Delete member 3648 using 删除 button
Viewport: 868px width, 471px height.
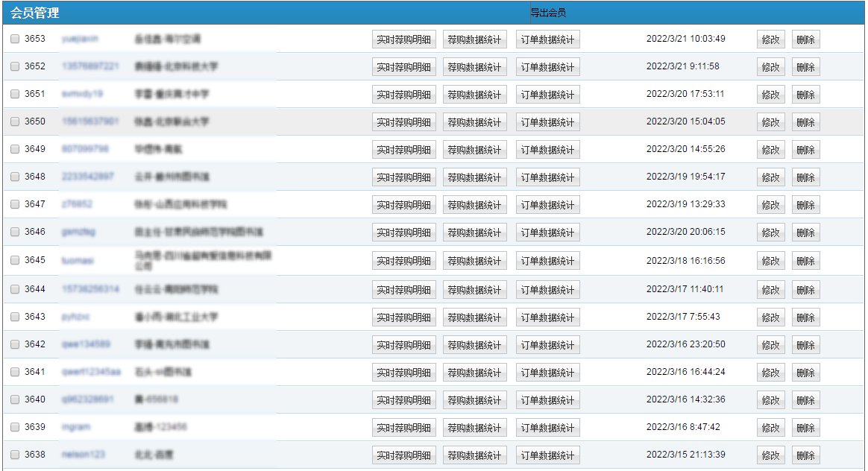pyautogui.click(x=805, y=177)
